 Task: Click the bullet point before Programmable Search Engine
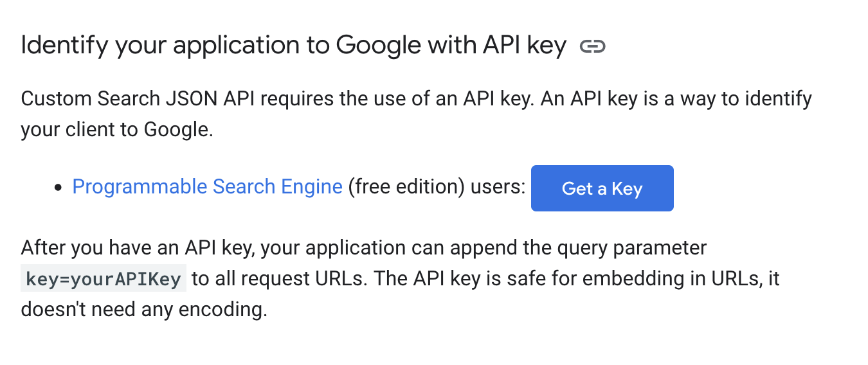pos(59,188)
